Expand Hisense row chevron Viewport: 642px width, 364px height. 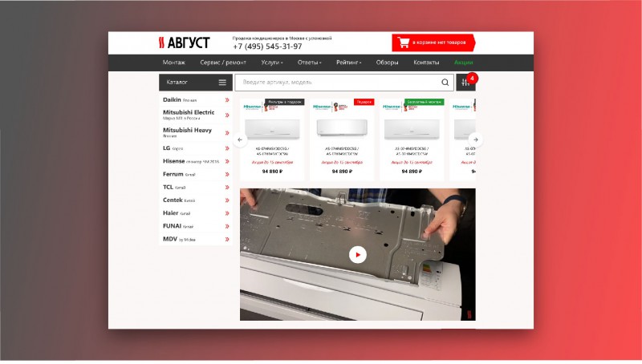coord(227,161)
